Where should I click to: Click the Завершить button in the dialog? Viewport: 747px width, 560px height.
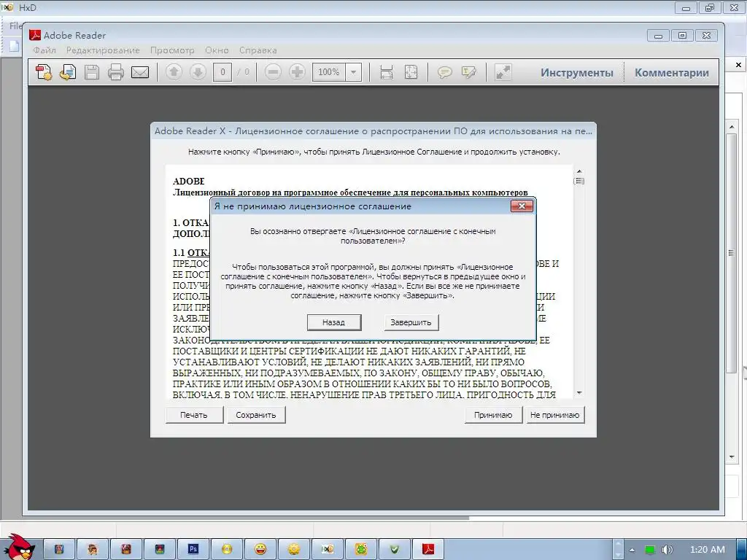tap(411, 322)
